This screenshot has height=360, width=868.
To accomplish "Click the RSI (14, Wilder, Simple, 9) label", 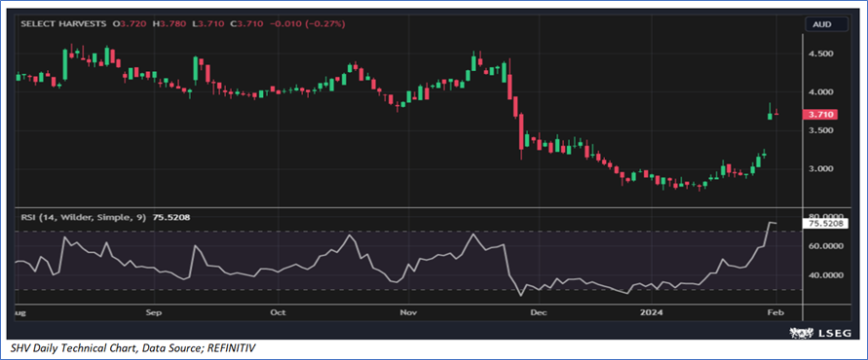I will point(83,218).
